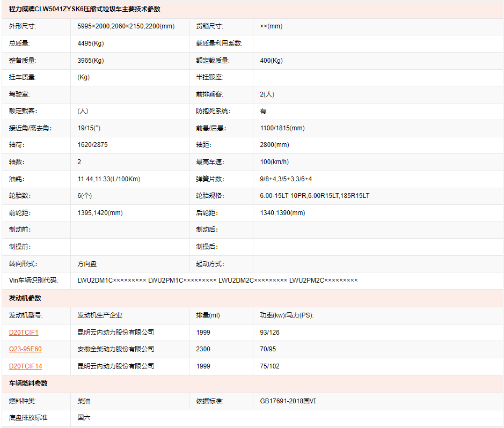Image resolution: width=504 pixels, height=428 pixels.
Task: Click the leaf spring value 9/8+4,3/5+3,3/6+4
Action: [286, 179]
